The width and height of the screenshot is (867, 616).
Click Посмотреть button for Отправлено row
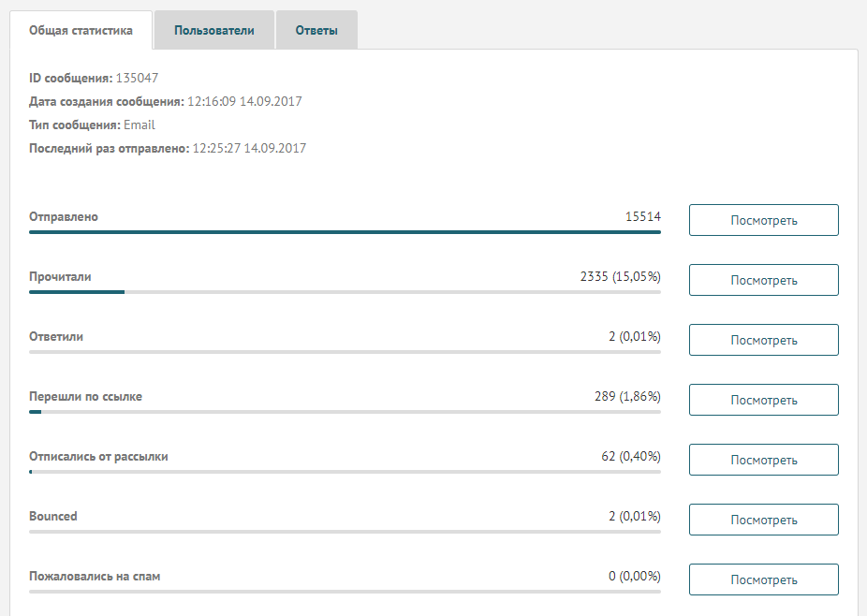pos(764,220)
